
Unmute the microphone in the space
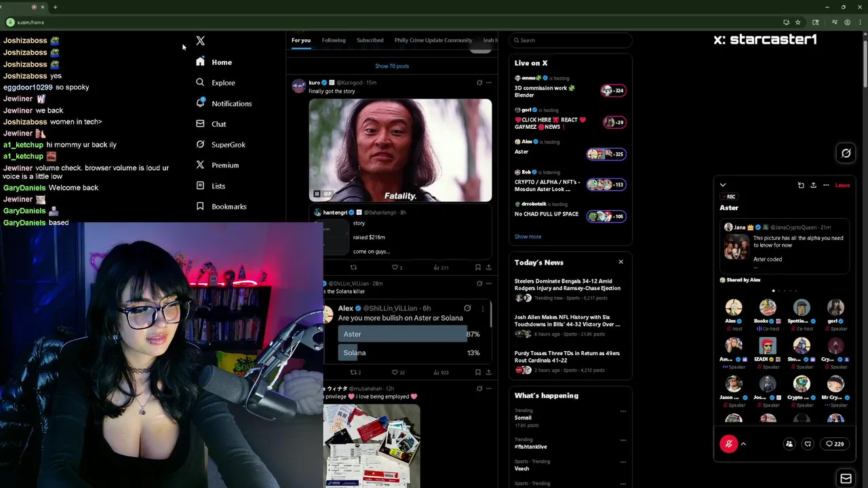pos(729,444)
